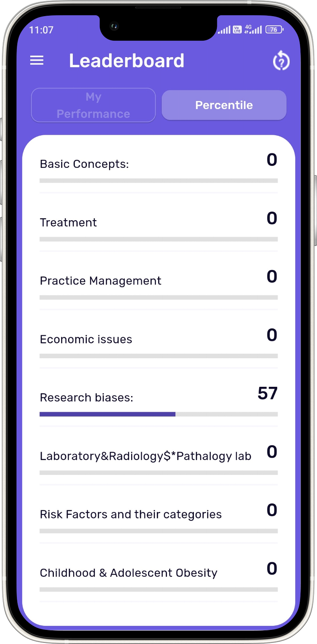317x644 pixels.
Task: Switch to My Performance tab
Action: (93, 105)
